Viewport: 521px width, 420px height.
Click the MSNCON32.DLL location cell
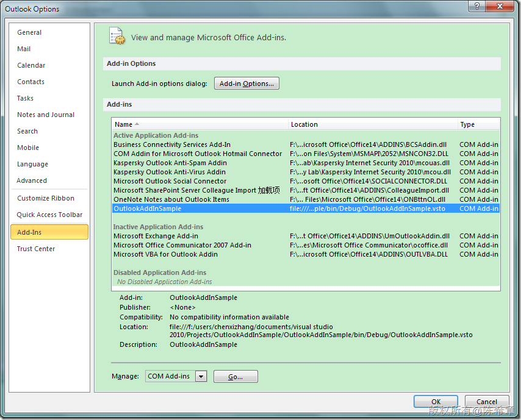click(369, 154)
